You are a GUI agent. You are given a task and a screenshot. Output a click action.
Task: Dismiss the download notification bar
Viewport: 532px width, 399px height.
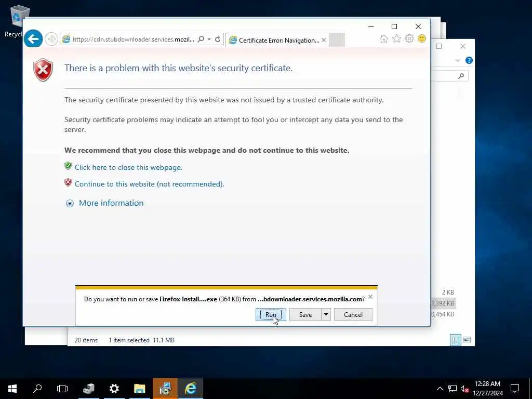click(370, 297)
